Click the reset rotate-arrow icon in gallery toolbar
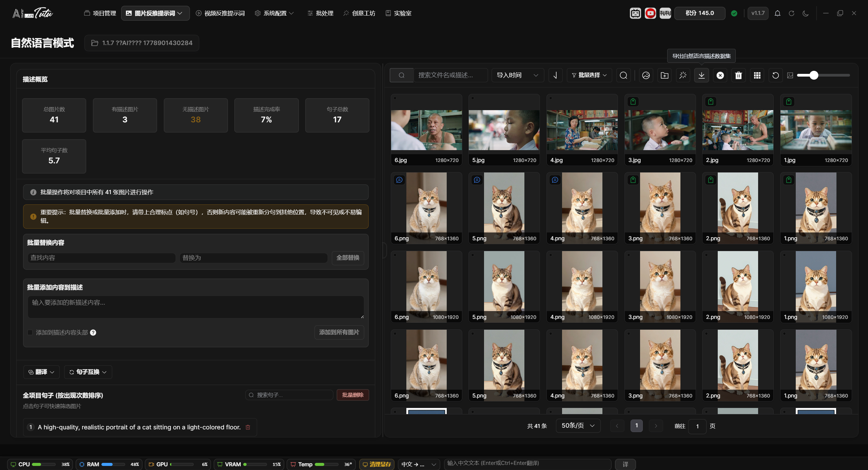The image size is (868, 470). click(x=775, y=75)
